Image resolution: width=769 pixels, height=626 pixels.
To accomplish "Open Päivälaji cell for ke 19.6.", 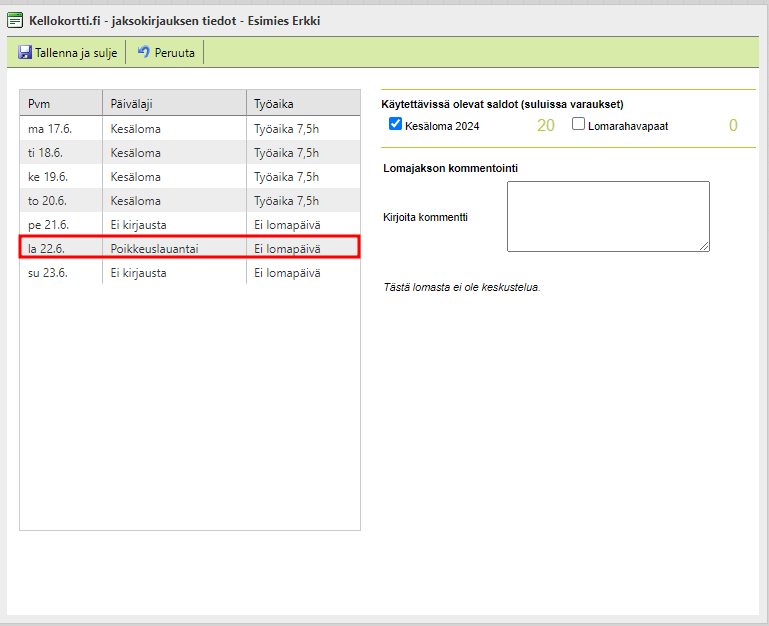I will [136, 177].
